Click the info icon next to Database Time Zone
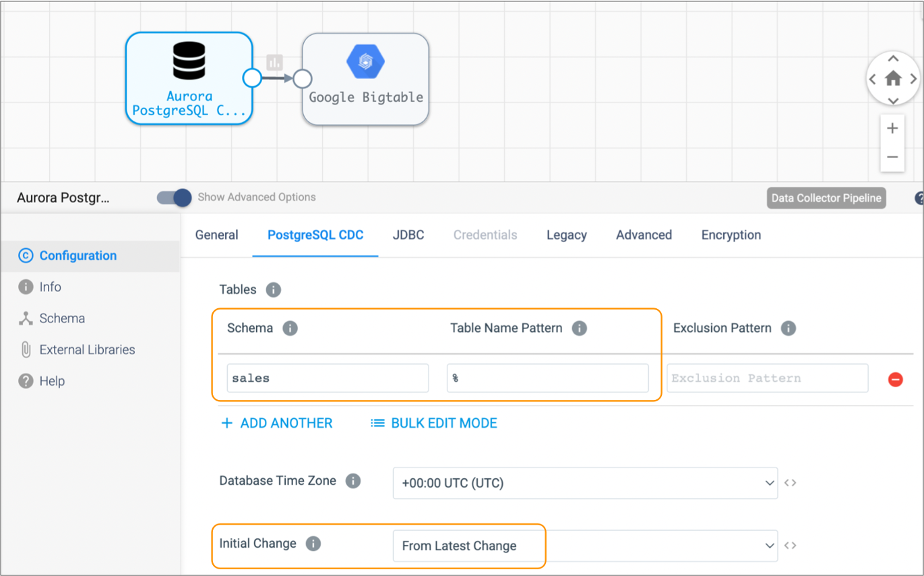 [352, 481]
